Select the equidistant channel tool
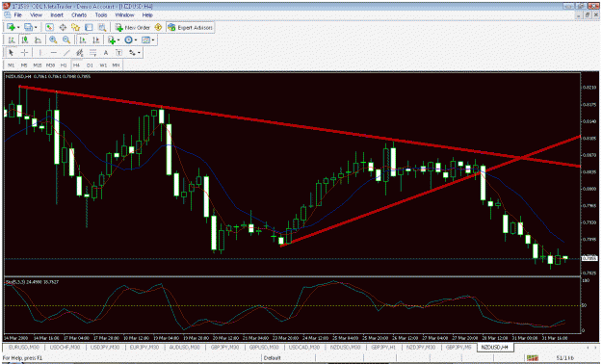This screenshot has width=602, height=364. click(80, 53)
